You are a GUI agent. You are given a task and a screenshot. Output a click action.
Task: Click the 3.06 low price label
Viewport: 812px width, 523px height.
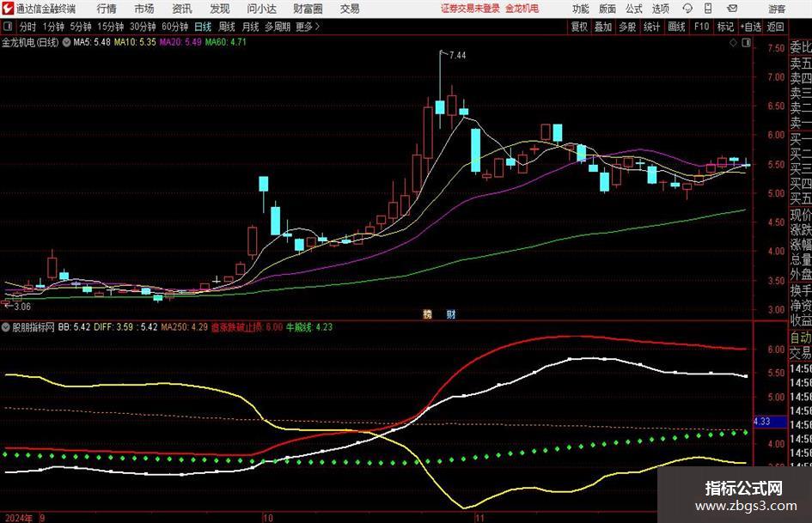22,306
